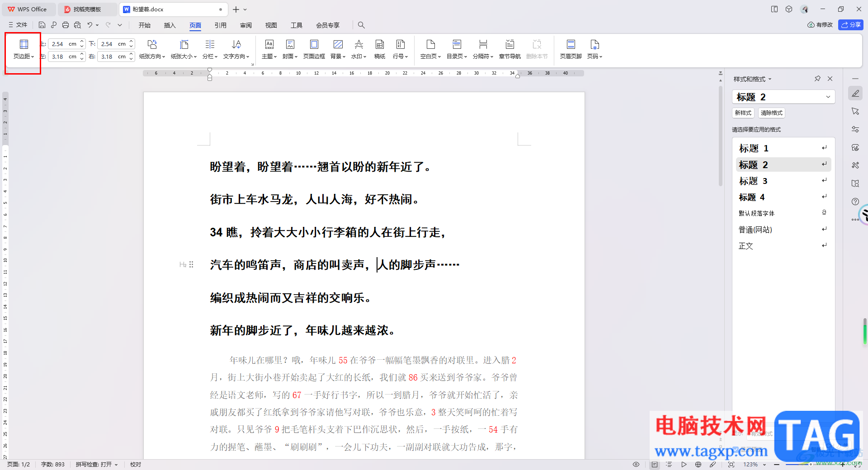Click the play reading mode icon in status bar
Image resolution: width=868 pixels, height=470 pixels.
point(684,465)
